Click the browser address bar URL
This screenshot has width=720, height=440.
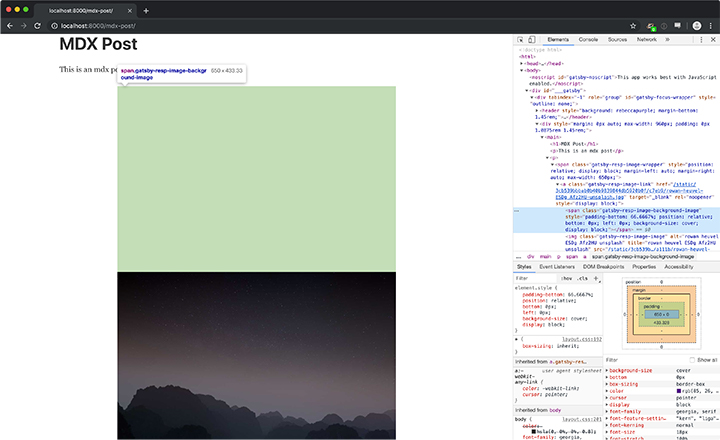click(x=98, y=26)
